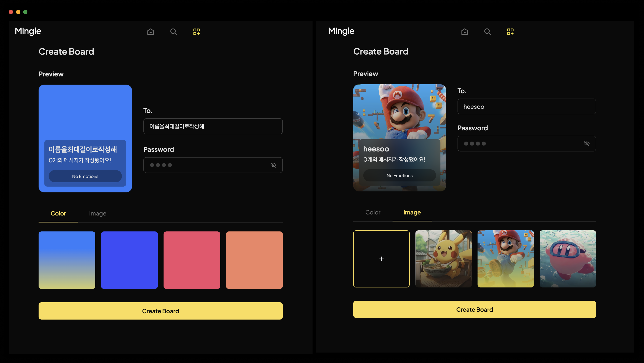Click To. label in right window
The image size is (644, 363).
(462, 91)
